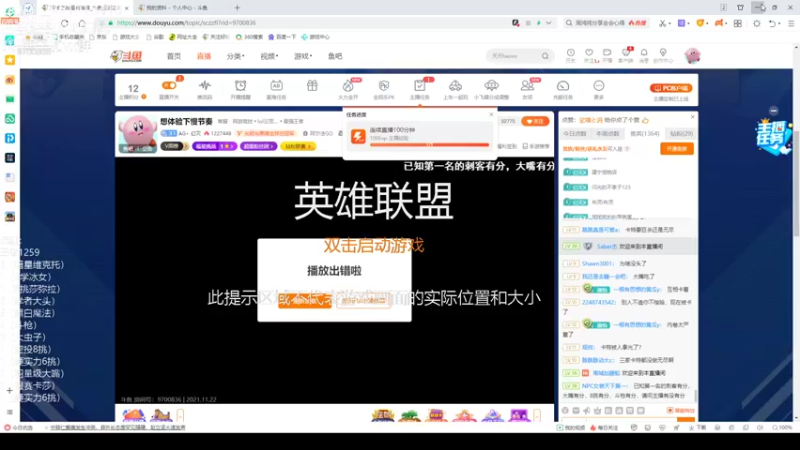
Task: Open followed streamers heart icon
Action: (x=589, y=53)
